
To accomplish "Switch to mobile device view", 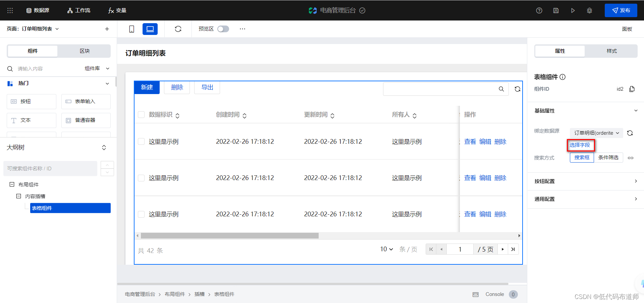I will point(131,29).
